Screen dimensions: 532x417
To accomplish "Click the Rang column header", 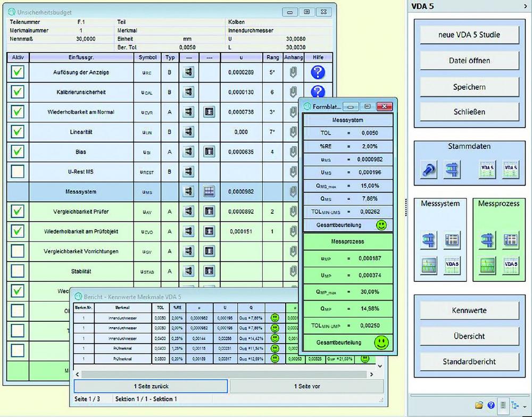I will [272, 57].
